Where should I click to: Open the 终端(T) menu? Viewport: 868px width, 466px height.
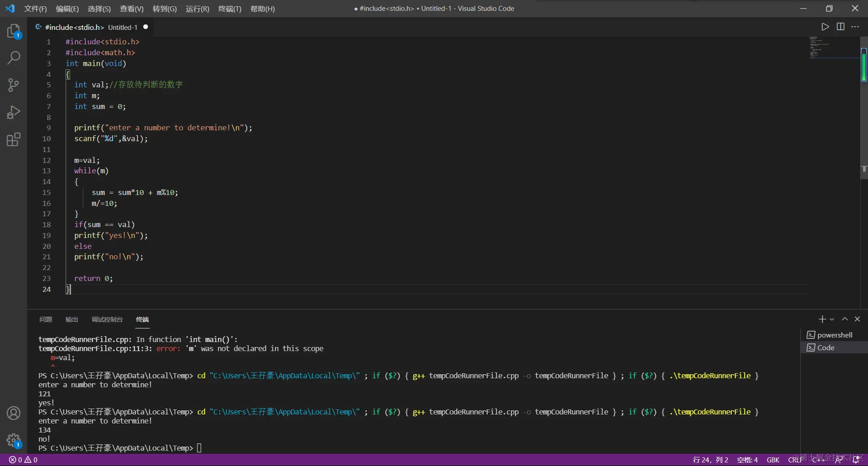pyautogui.click(x=230, y=9)
